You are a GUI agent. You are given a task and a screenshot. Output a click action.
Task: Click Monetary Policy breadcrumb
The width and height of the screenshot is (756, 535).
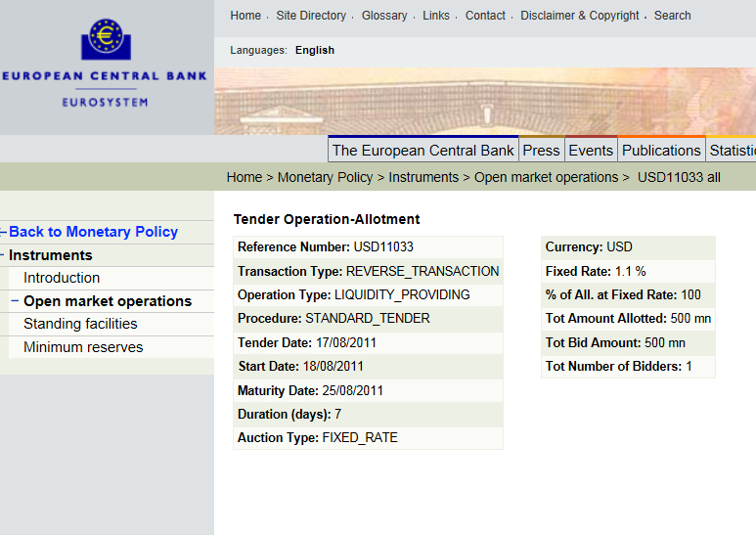click(x=325, y=177)
